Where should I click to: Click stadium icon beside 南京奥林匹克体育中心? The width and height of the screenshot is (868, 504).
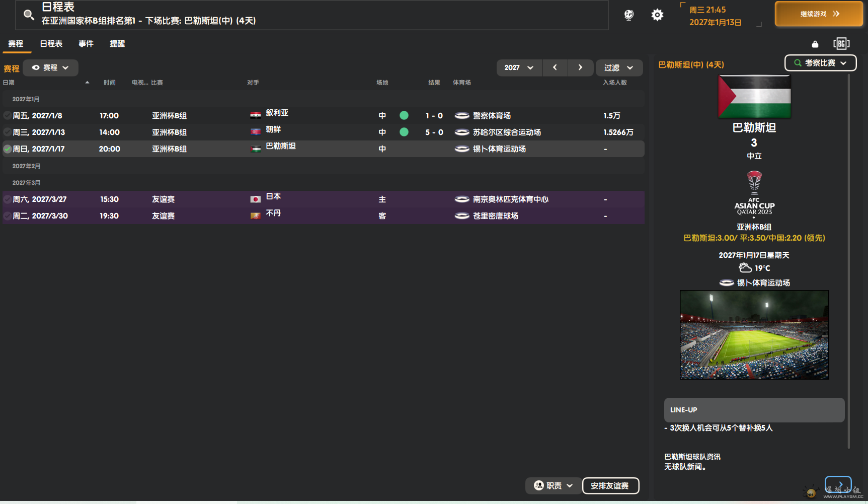pyautogui.click(x=462, y=199)
